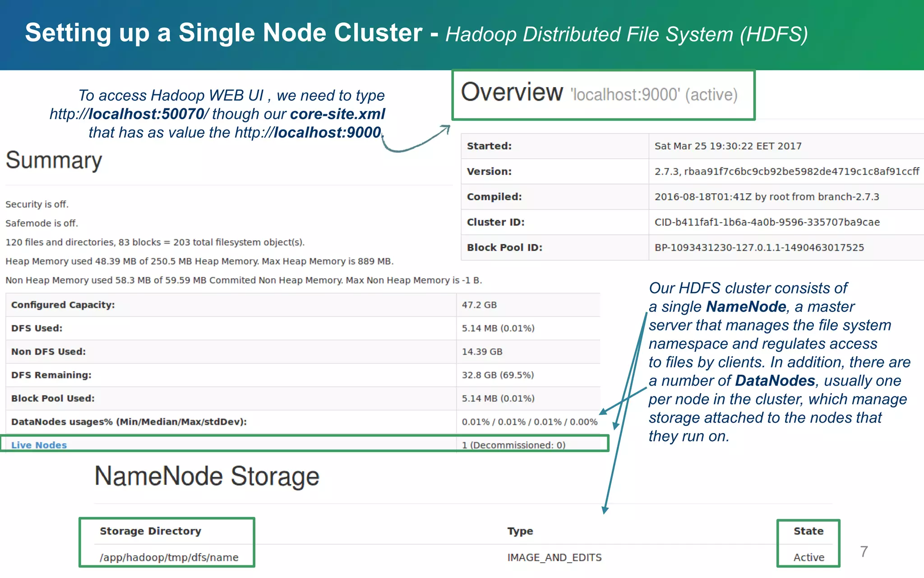Viewport: 924px width, 578px height.
Task: Select the Block Pool Used 5.14 MB value
Action: (x=498, y=398)
